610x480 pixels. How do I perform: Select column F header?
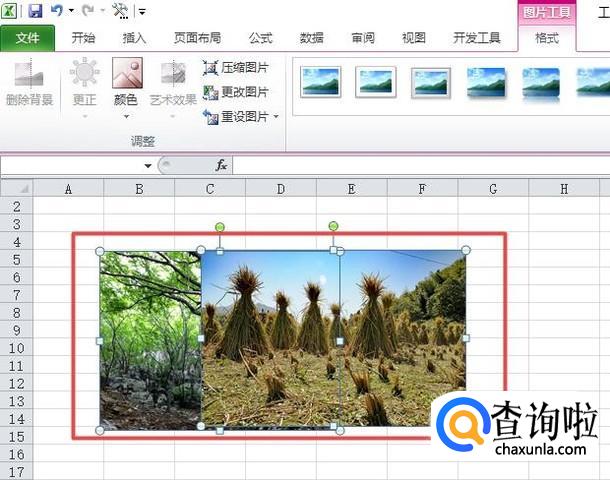tap(422, 189)
